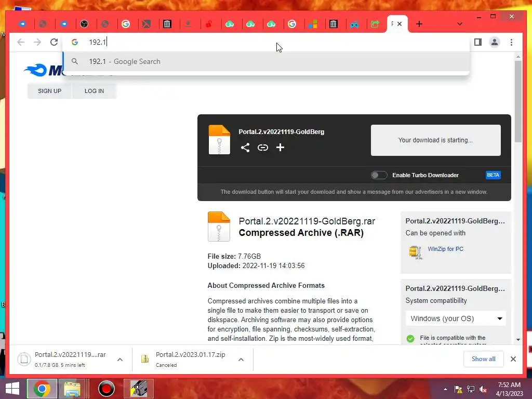Screen dimensions: 532x399
Task: Copy link using chain icon
Action: pos(262,147)
